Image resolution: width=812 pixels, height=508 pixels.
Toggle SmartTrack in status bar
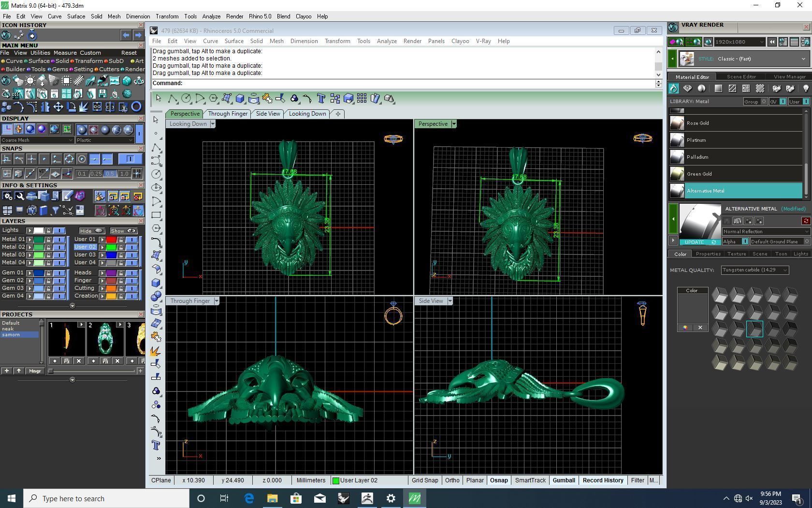pyautogui.click(x=530, y=480)
